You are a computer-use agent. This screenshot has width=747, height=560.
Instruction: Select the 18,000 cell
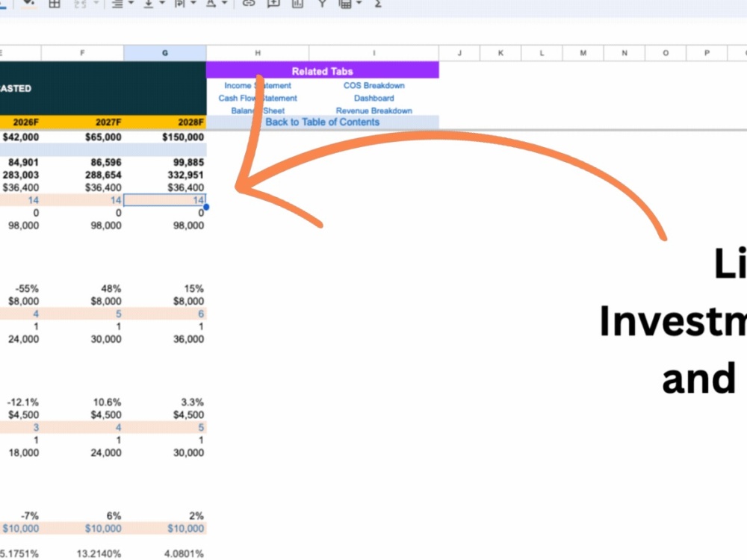[x=20, y=453]
